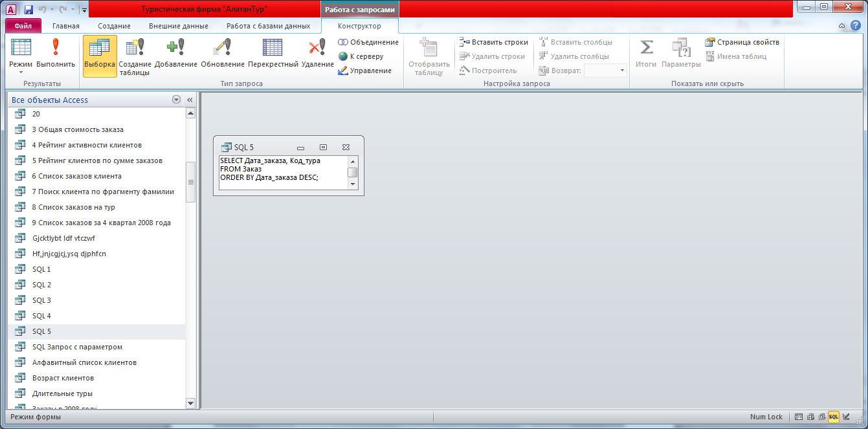This screenshot has width=868, height=429.
Task: Select '6 Список заказов клиента' query
Action: 97,176
